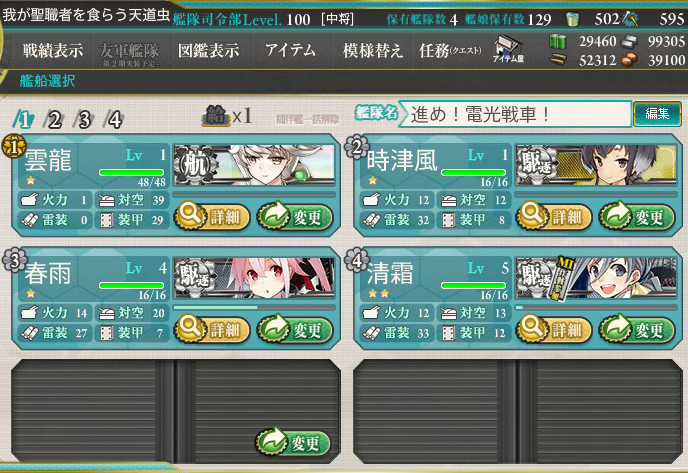
Task: Click the bucket repair resource icon
Action: (572, 19)
